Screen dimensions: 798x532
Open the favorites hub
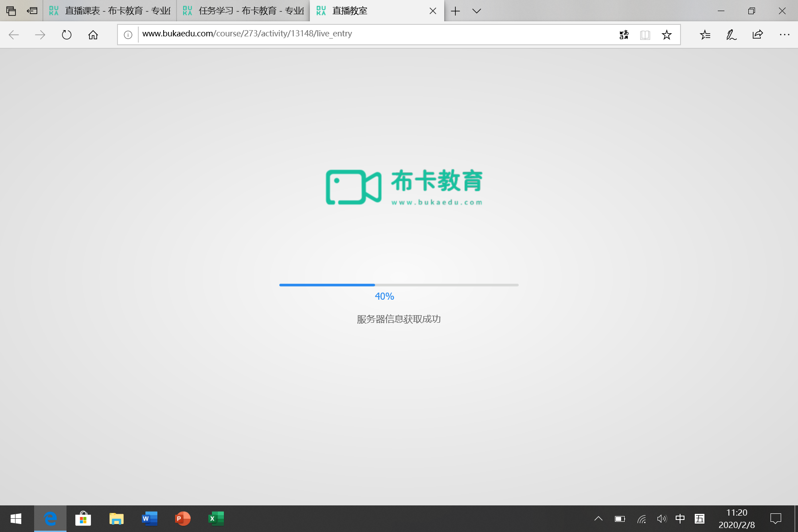705,35
